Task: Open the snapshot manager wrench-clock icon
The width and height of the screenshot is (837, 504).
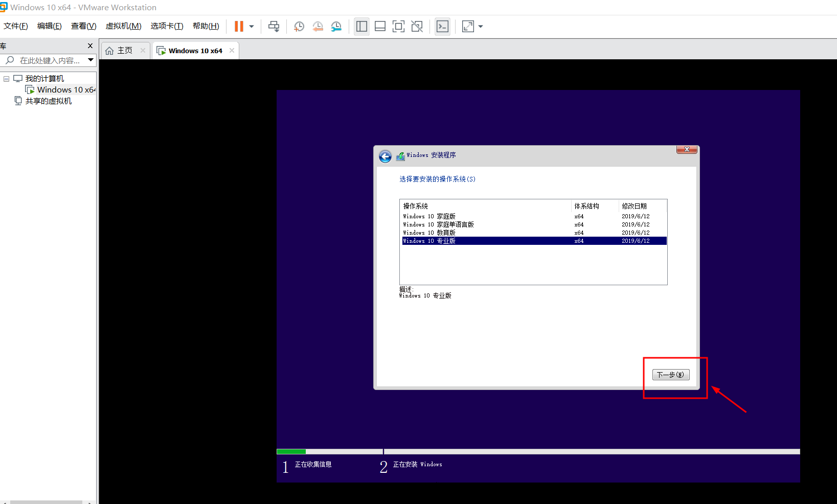Action: point(336,27)
